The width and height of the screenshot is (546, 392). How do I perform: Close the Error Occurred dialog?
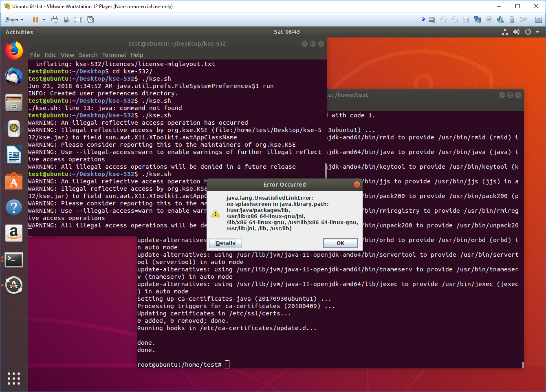(x=357, y=185)
